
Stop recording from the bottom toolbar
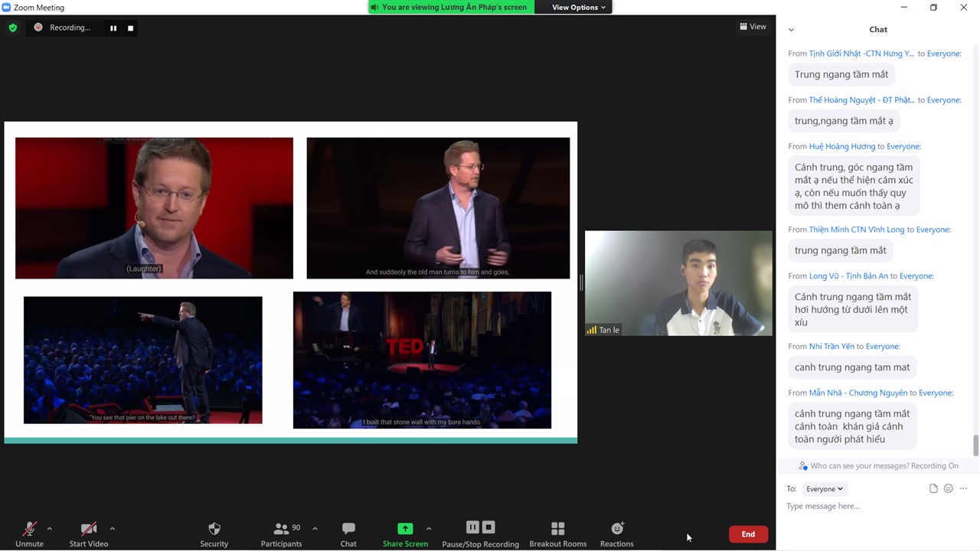(x=488, y=527)
